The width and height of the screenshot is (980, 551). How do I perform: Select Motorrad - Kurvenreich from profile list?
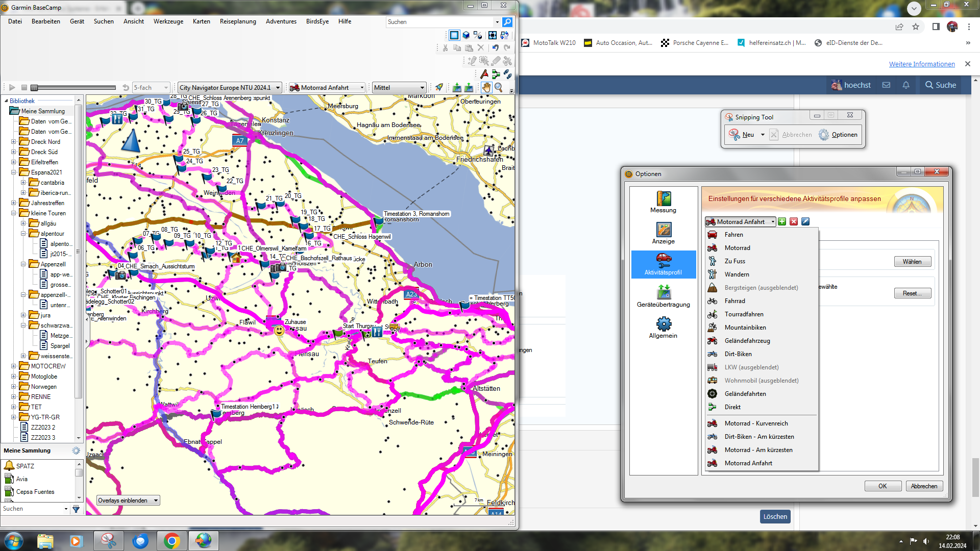pos(756,423)
